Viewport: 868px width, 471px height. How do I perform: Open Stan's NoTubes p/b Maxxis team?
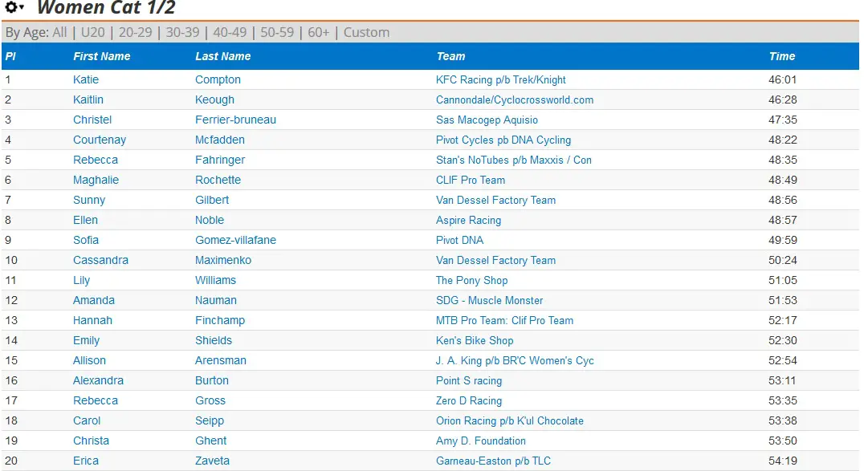tap(514, 160)
